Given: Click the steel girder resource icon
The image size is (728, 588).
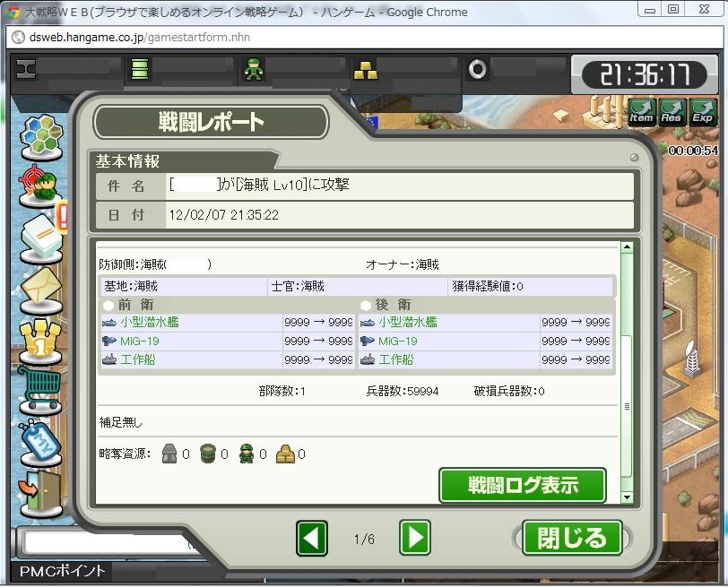Looking at the screenshot, I should [26, 70].
